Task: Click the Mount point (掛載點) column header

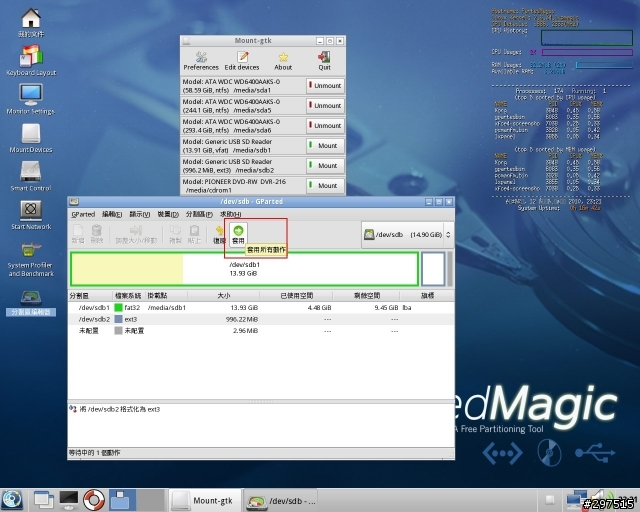Action: [x=167, y=296]
